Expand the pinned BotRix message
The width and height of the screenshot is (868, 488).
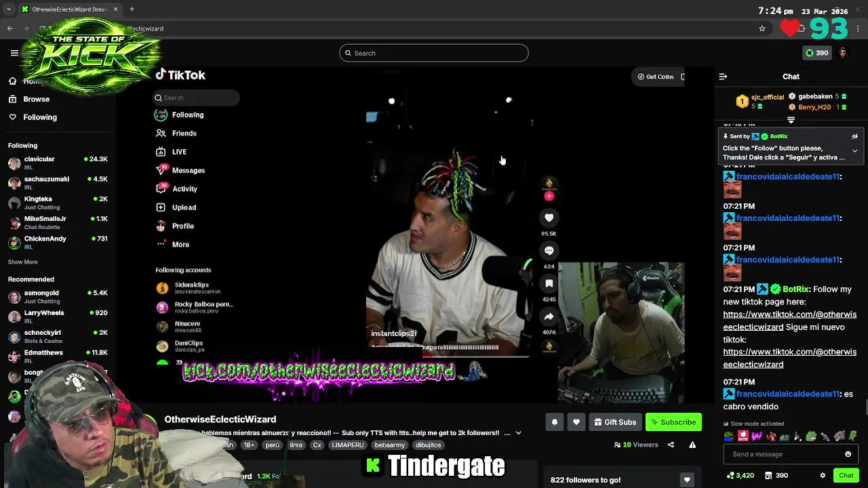tap(854, 151)
